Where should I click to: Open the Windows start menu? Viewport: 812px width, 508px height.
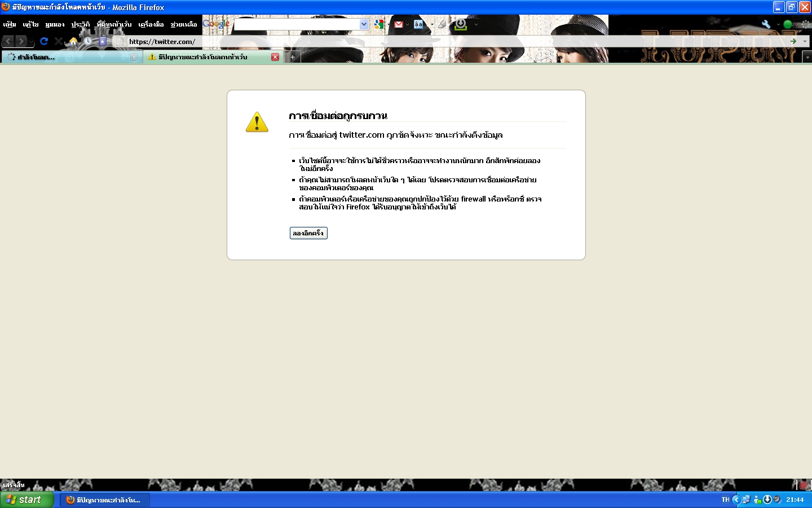(x=27, y=500)
